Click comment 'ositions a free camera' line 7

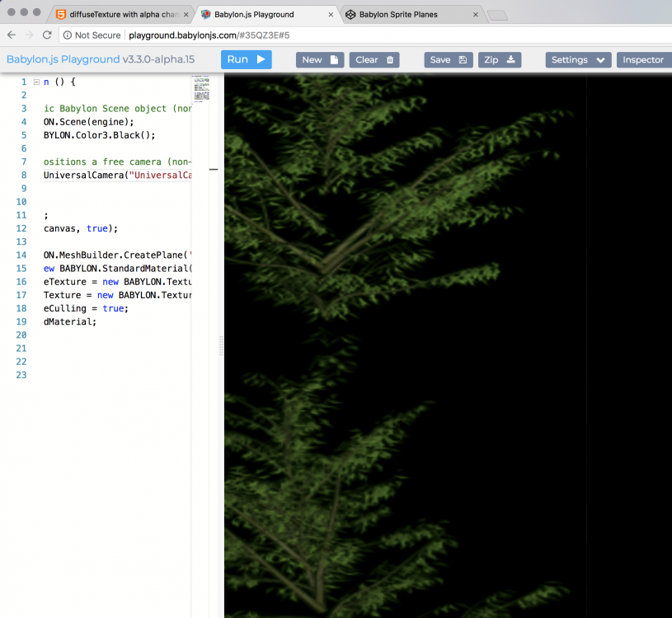(x=102, y=162)
